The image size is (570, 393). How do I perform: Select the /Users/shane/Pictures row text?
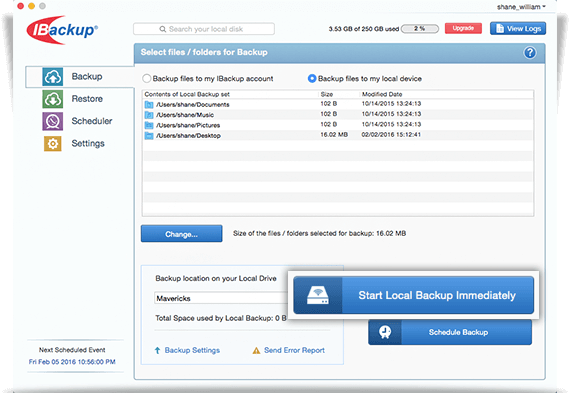point(188,125)
